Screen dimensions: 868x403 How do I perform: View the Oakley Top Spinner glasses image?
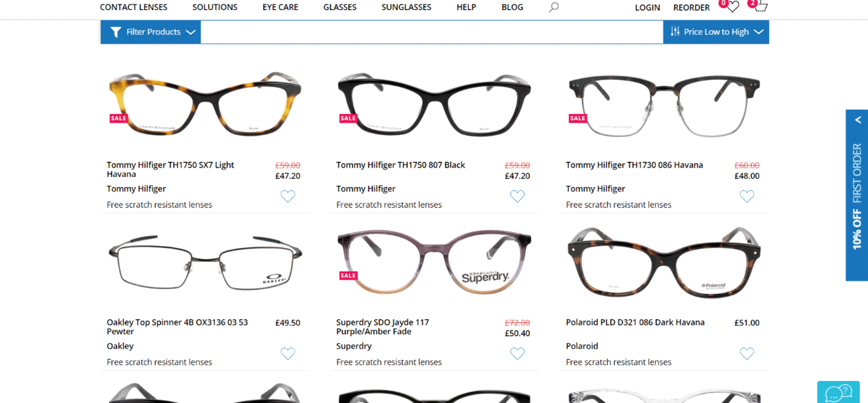(x=205, y=262)
